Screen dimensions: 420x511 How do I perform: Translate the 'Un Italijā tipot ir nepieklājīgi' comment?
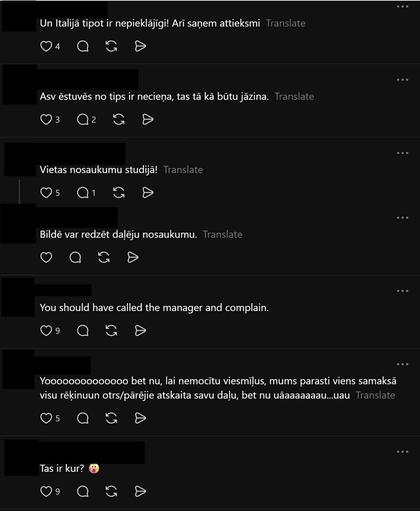point(286,23)
